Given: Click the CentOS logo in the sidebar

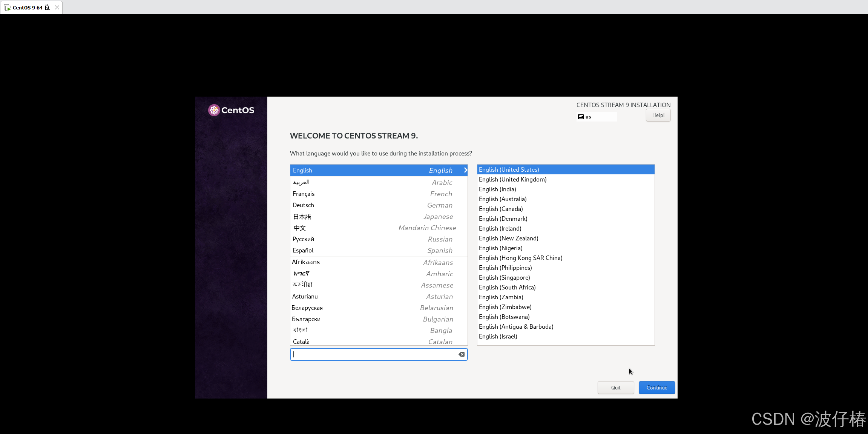Looking at the screenshot, I should pos(231,110).
